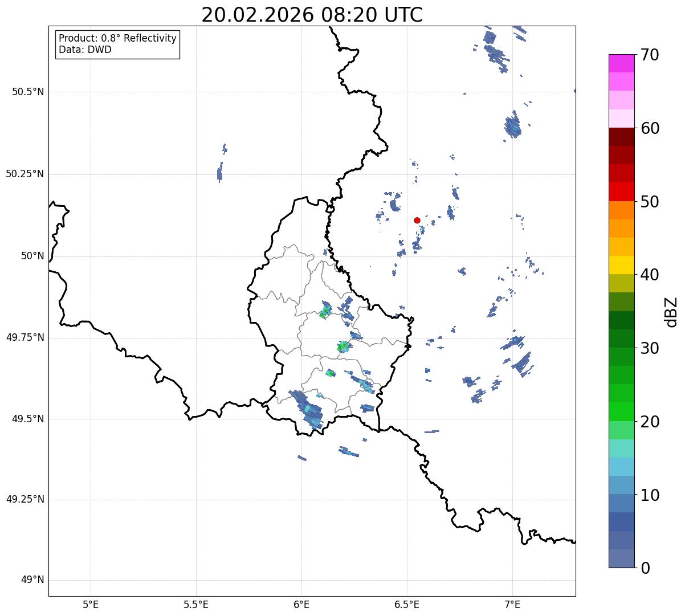Click the 49°N latitude tick label

32,580
